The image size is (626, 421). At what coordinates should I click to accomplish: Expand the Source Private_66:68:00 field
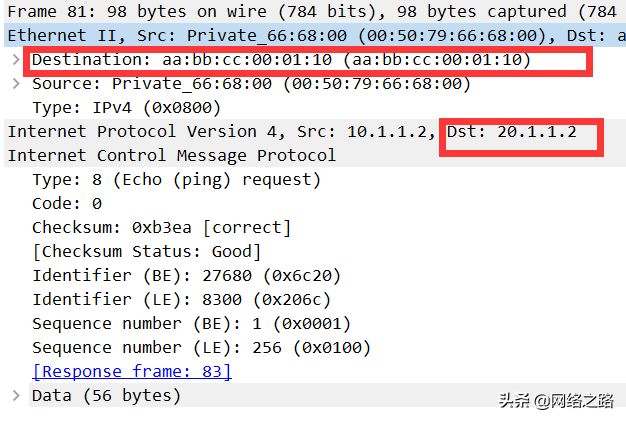click(16, 84)
